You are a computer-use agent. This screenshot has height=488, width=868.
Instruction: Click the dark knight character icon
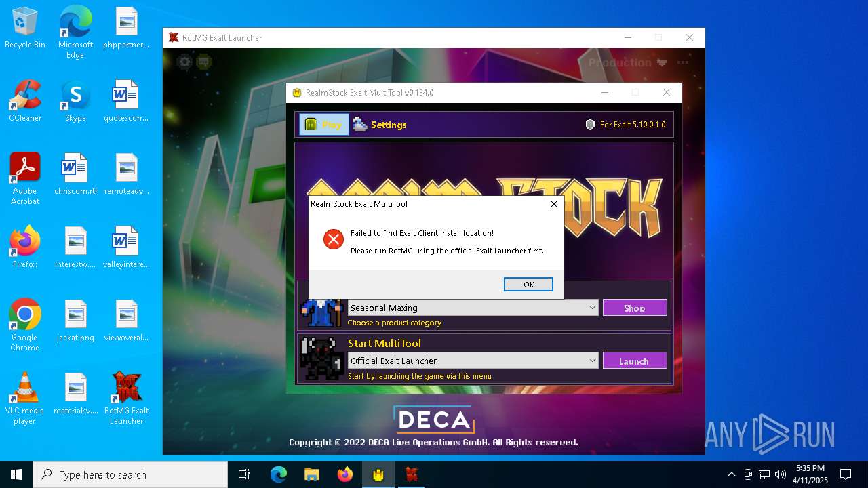322,359
